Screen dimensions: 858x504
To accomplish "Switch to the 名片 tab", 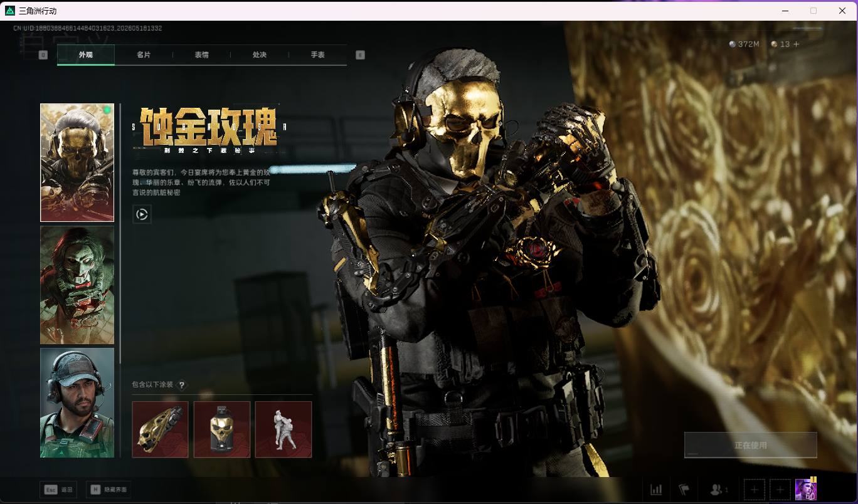I will (144, 55).
